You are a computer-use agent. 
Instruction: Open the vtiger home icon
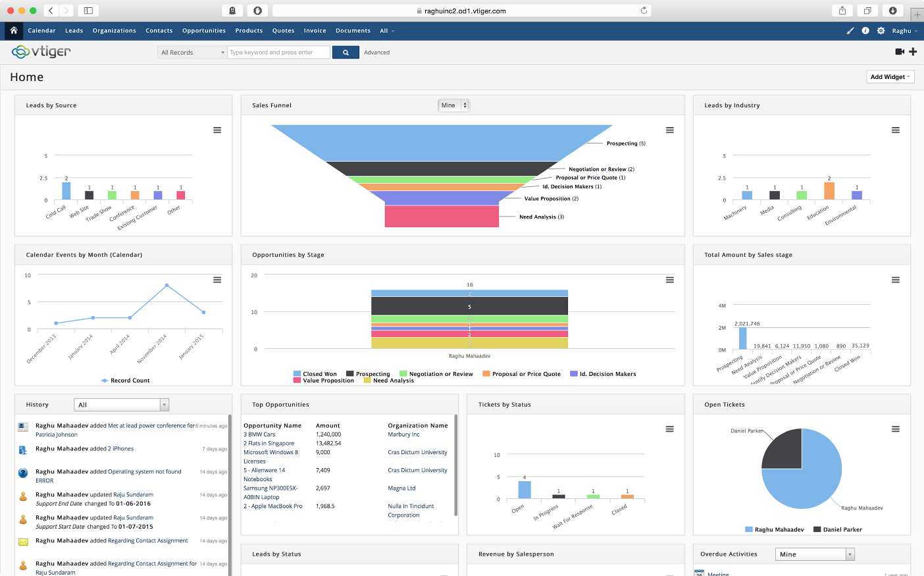pos(13,30)
